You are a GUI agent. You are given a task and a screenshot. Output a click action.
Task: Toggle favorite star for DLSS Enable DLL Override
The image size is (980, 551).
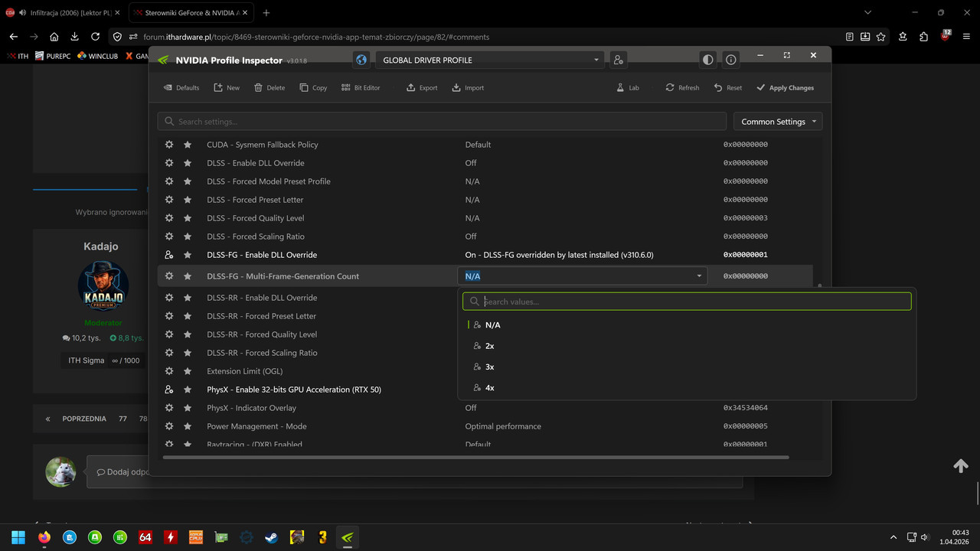click(x=188, y=163)
